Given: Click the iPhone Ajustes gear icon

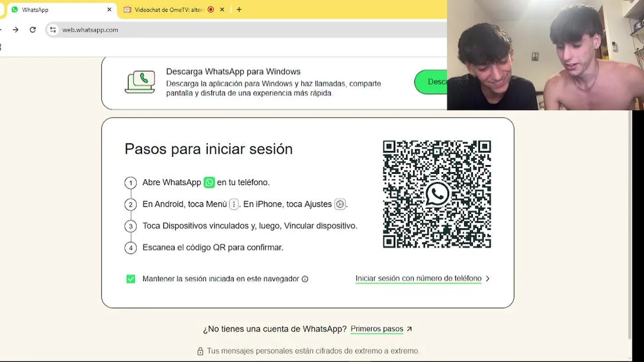Looking at the screenshot, I should pos(340,204).
